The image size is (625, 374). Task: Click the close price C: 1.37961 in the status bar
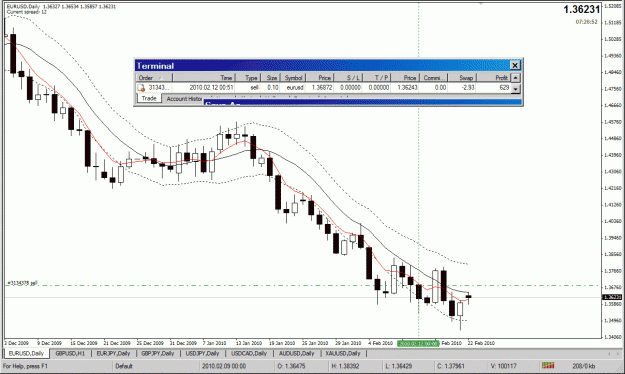pos(450,366)
